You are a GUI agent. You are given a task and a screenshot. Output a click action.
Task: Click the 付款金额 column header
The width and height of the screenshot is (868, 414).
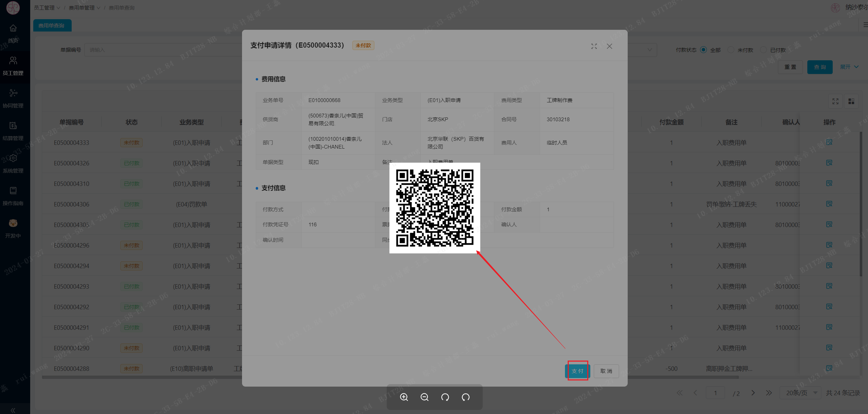click(x=671, y=122)
